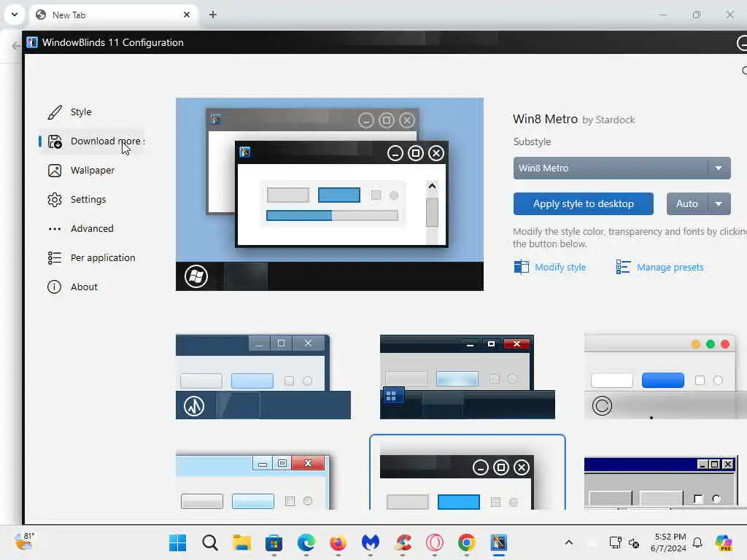Click the three-dots Advanced icon
This screenshot has width=747, height=560.
(55, 229)
